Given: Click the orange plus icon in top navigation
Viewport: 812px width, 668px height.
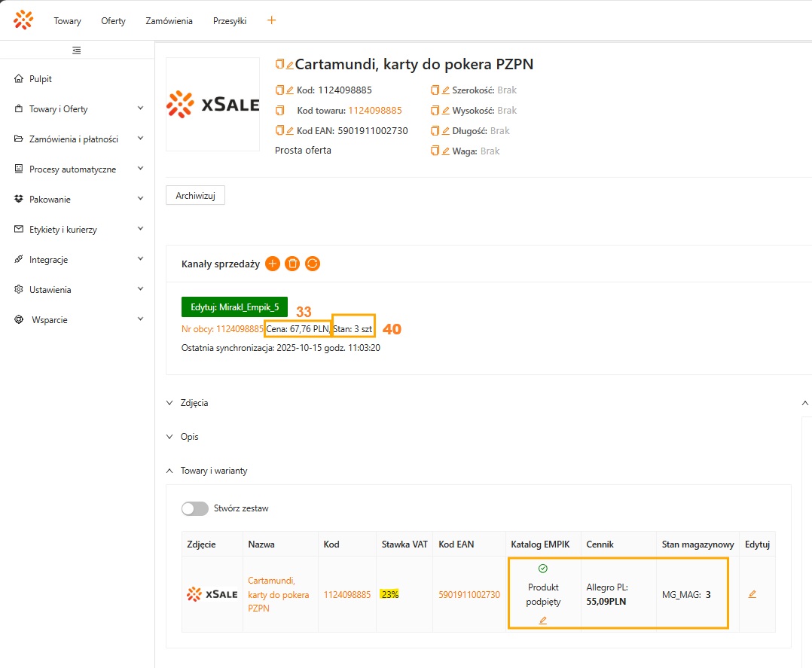Looking at the screenshot, I should tap(272, 20).
